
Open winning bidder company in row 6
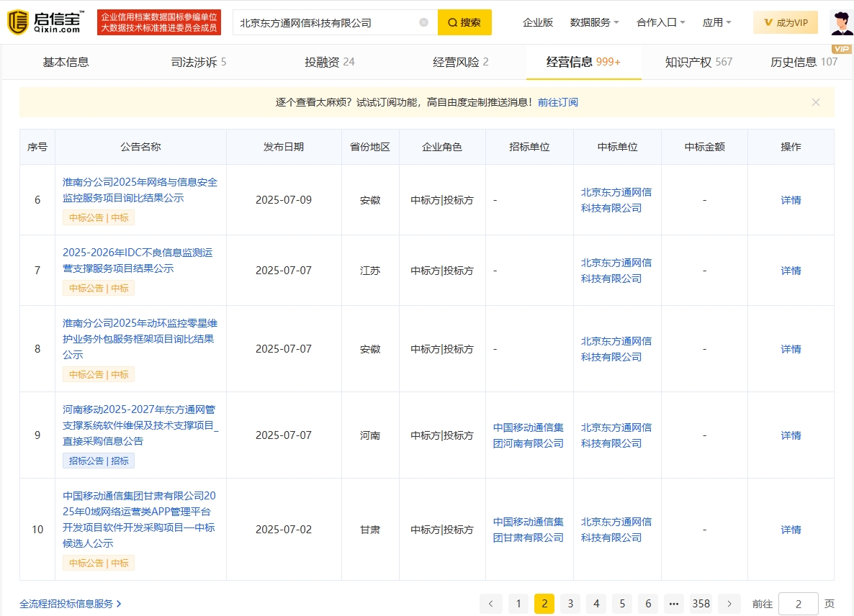pyautogui.click(x=616, y=200)
